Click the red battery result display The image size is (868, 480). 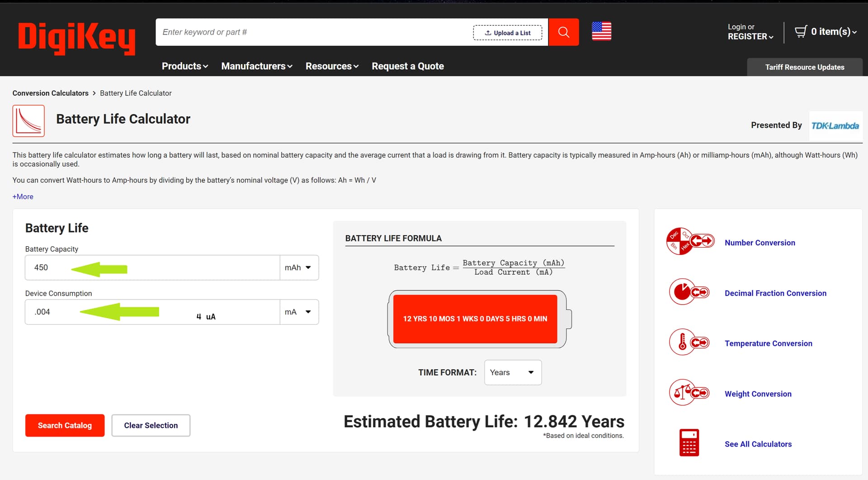coord(475,319)
